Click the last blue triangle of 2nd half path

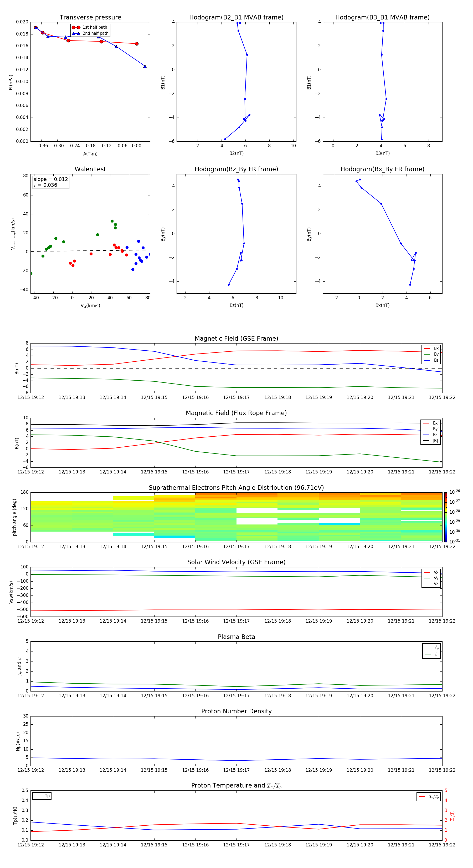point(145,66)
